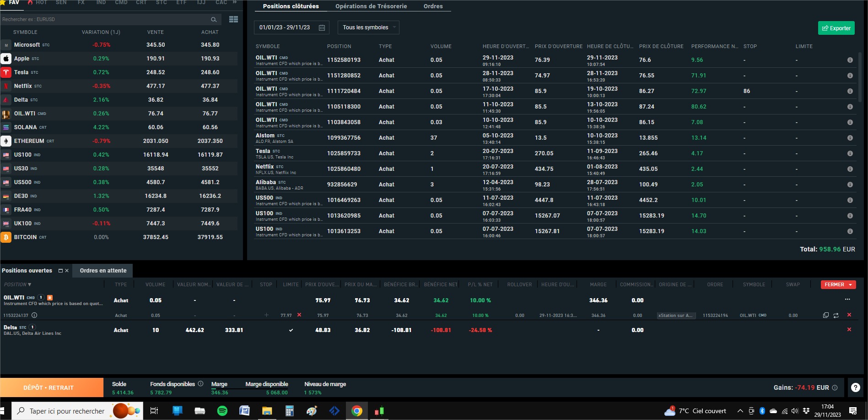Open the calendar date picker icon
Viewport: 868px width, 420px height.
click(x=322, y=27)
